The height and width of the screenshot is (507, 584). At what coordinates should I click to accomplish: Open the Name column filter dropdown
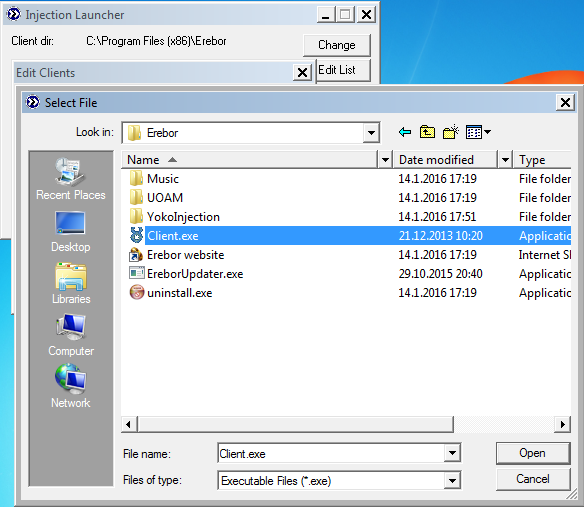(x=385, y=160)
